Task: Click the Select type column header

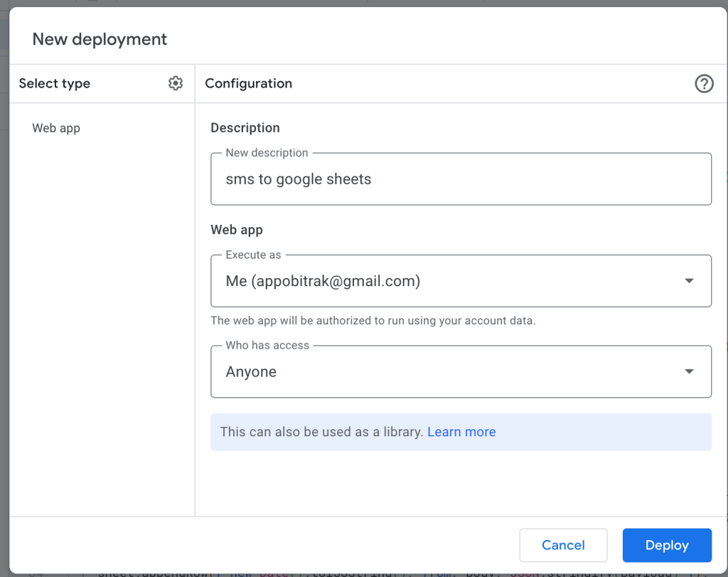Action: tap(55, 83)
